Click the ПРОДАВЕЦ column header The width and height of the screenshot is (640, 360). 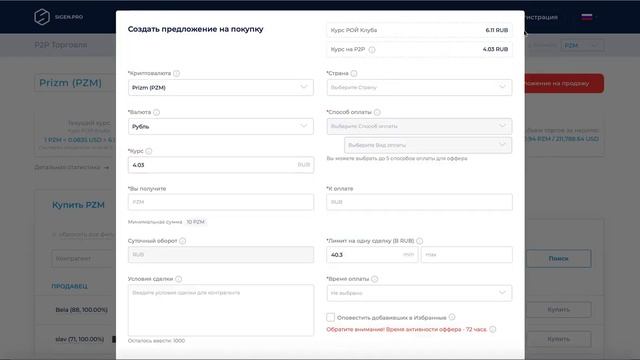[x=69, y=286]
